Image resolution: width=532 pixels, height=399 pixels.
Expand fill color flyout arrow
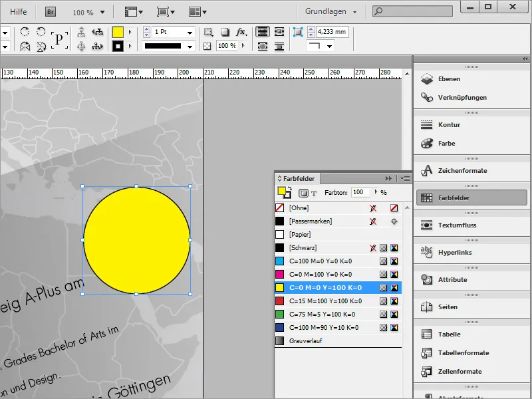tap(130, 32)
